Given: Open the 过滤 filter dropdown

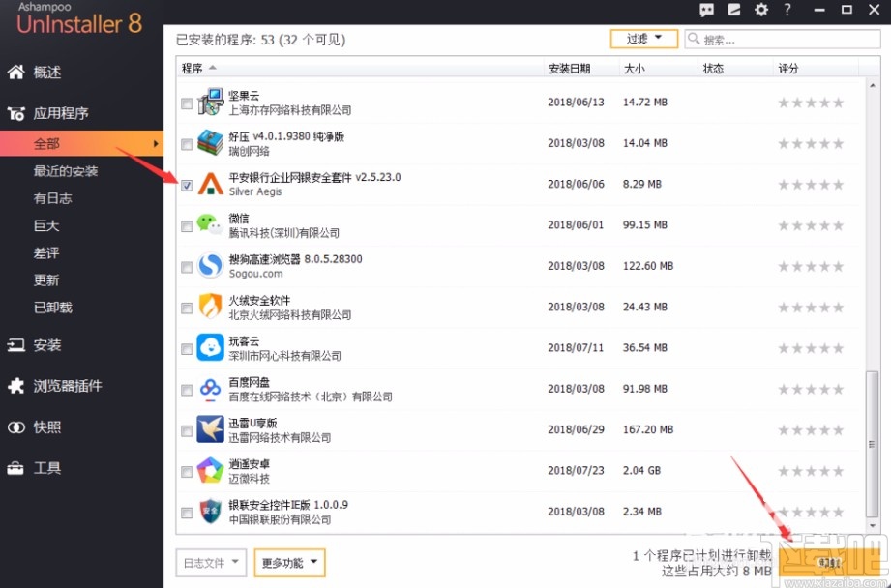Looking at the screenshot, I should point(643,39).
